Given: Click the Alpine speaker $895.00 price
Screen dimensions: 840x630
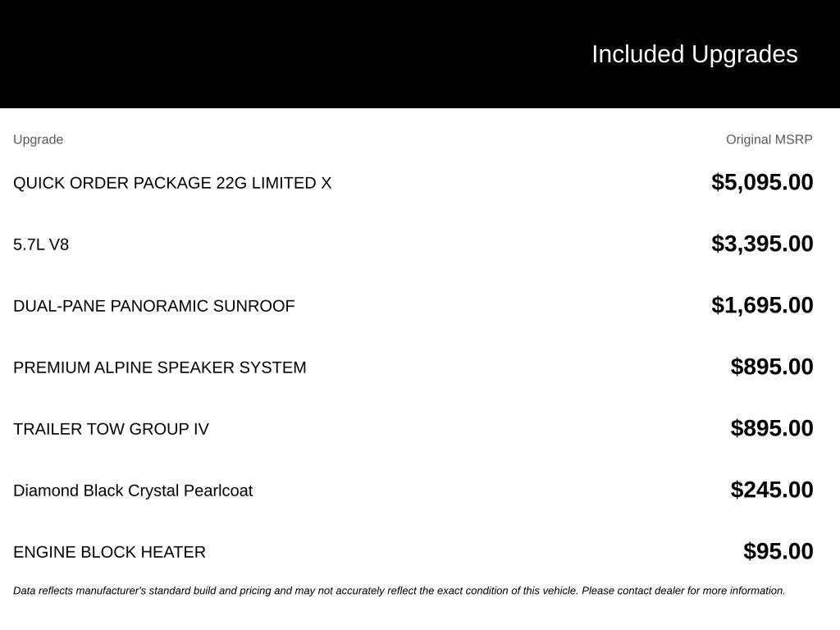Looking at the screenshot, I should pos(772,367).
